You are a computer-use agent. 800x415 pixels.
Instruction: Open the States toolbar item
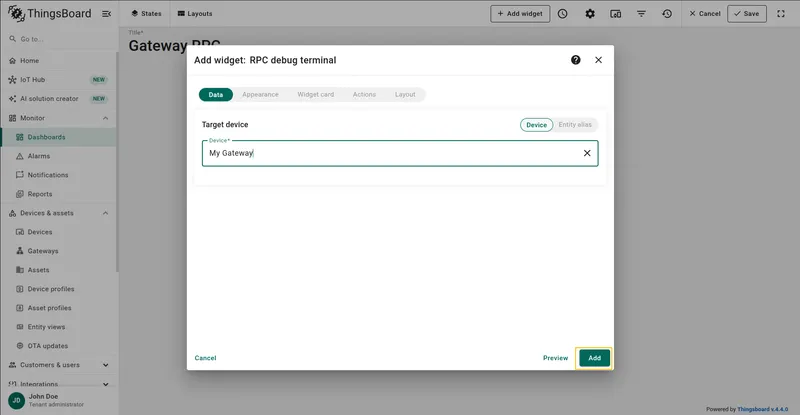[x=146, y=14]
